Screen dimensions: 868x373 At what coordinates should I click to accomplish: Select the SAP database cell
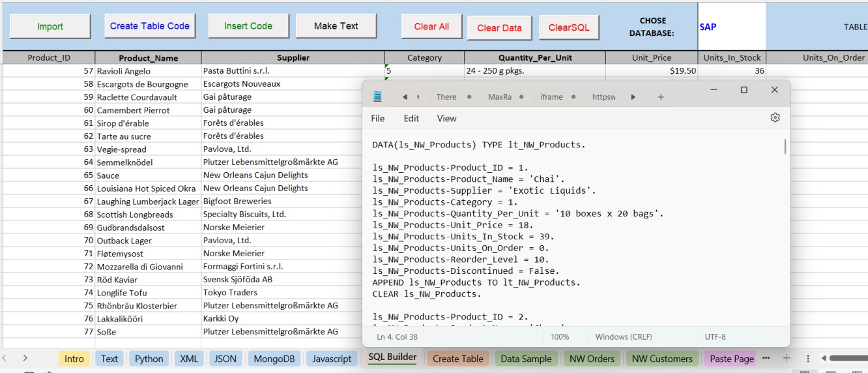pyautogui.click(x=732, y=27)
